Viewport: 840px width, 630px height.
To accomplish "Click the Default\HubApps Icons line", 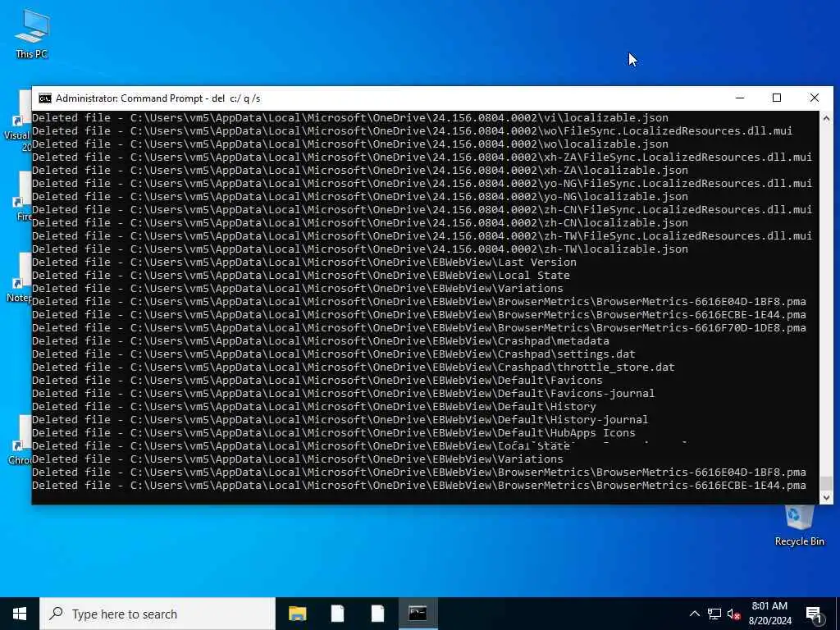I will tap(334, 433).
